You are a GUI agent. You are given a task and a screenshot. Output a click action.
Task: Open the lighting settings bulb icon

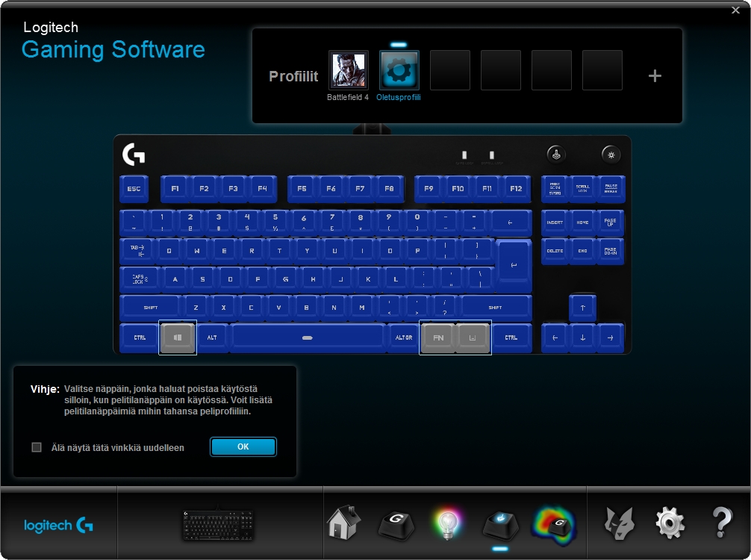tap(448, 524)
